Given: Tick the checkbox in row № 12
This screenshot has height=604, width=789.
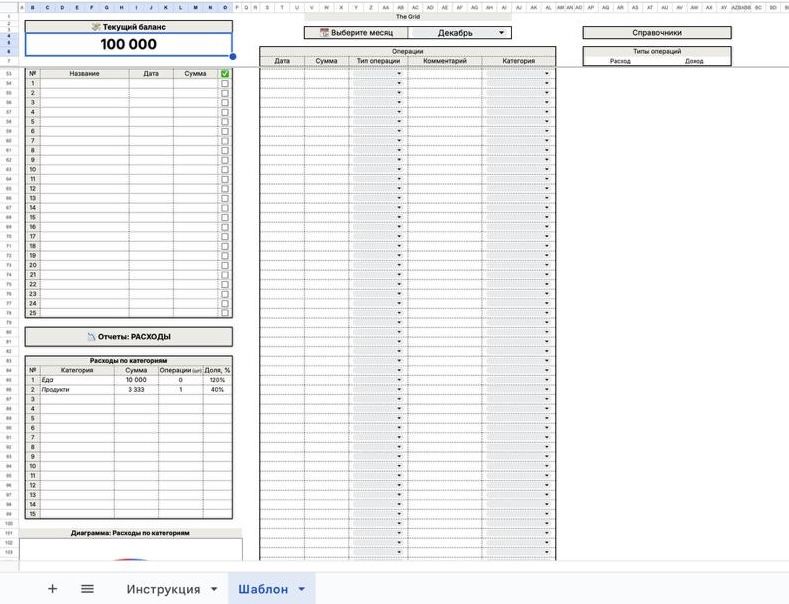Looking at the screenshot, I should pos(224,189).
